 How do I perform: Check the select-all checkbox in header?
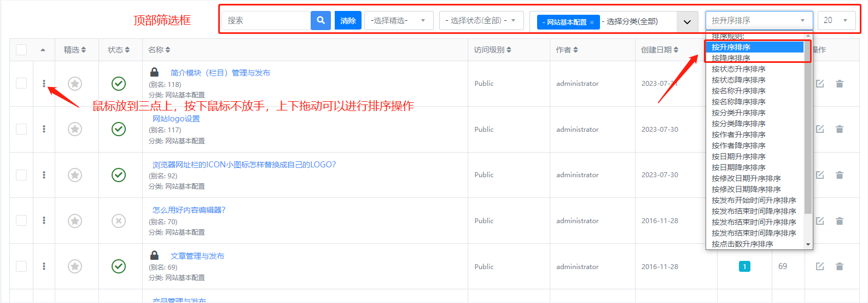[21, 50]
